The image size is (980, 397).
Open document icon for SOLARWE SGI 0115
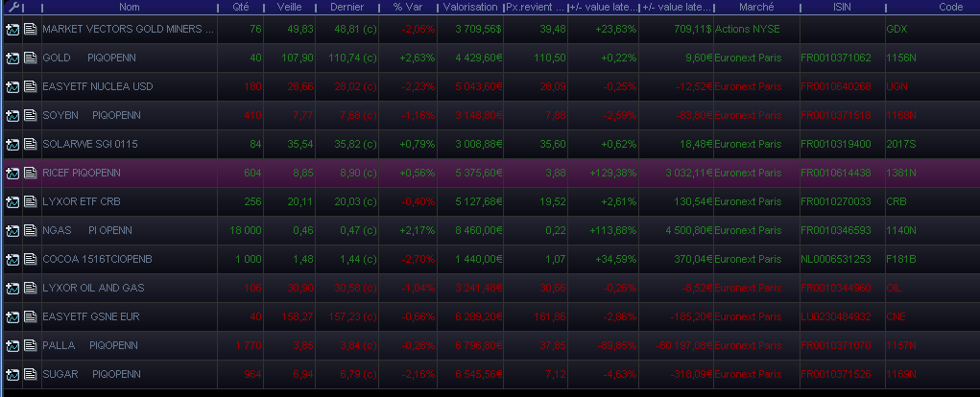coord(30,144)
